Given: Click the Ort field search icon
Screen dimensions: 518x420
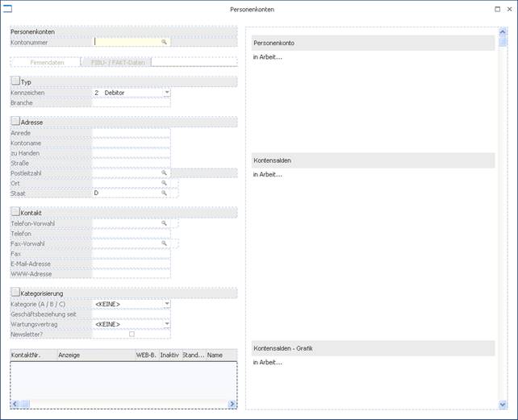Looking at the screenshot, I should pyautogui.click(x=164, y=183).
